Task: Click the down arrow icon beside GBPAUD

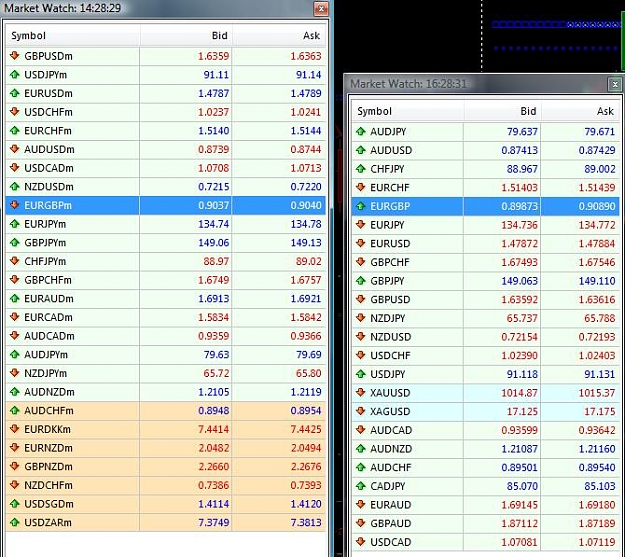Action: click(361, 523)
